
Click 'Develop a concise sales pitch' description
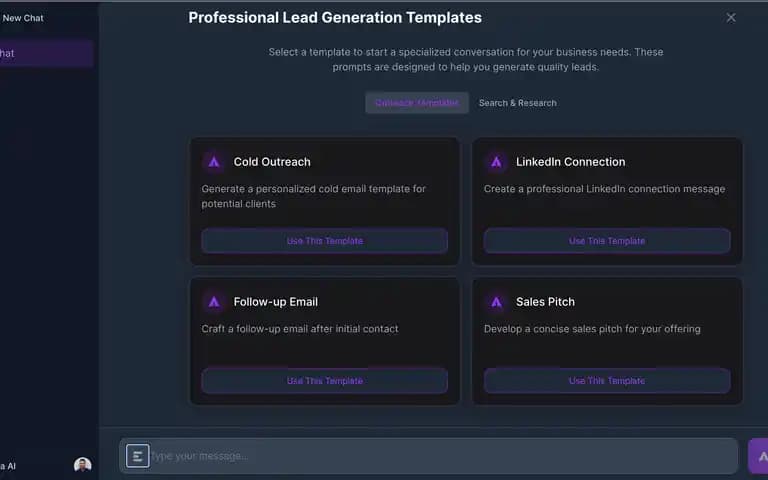pyautogui.click(x=592, y=329)
